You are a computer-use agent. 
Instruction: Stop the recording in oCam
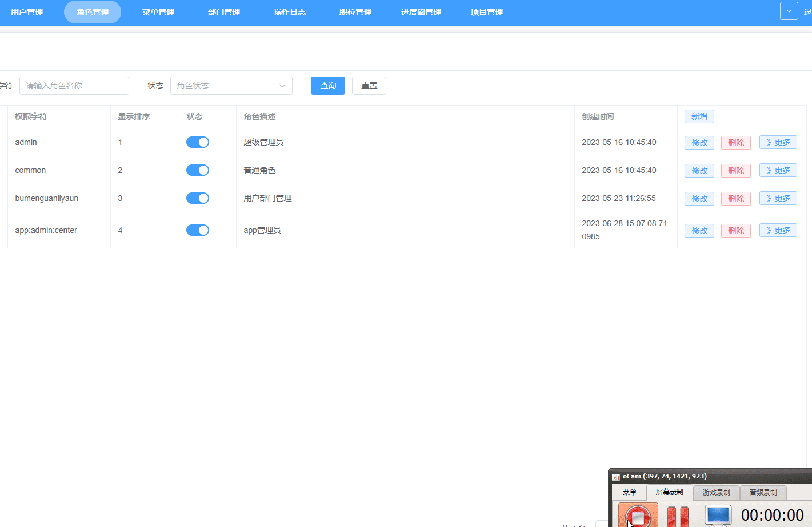click(x=637, y=515)
